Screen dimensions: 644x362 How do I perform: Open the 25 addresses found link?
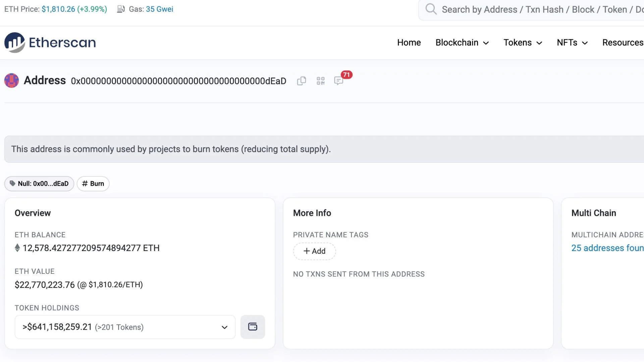coord(607,248)
